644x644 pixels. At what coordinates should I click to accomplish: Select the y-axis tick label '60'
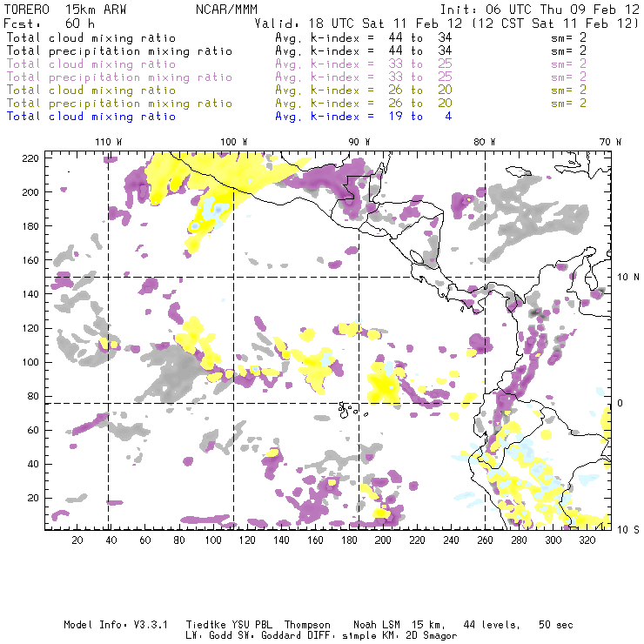(33, 431)
